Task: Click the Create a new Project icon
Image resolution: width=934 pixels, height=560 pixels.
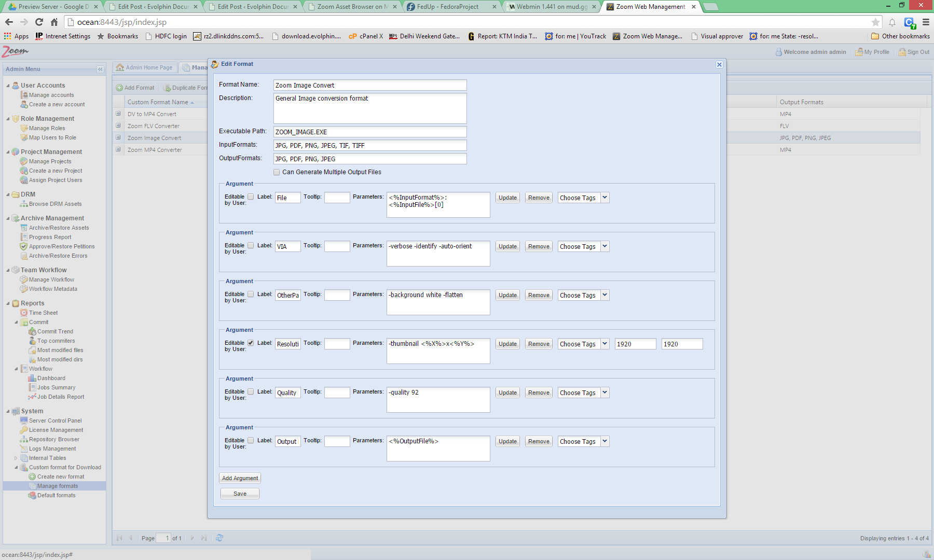Action: tap(24, 171)
